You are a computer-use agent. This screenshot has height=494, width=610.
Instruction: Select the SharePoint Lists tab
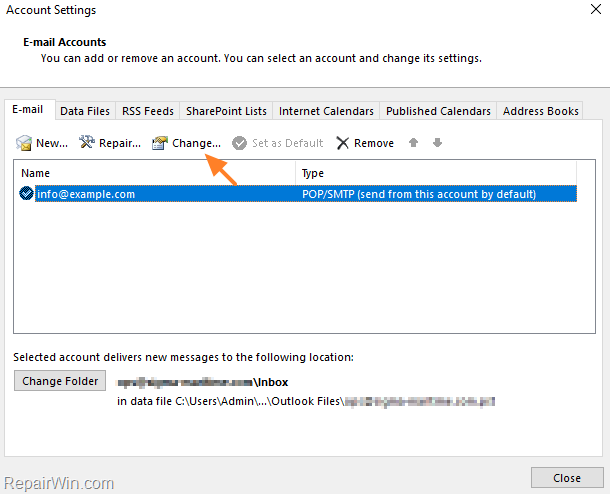[x=226, y=111]
